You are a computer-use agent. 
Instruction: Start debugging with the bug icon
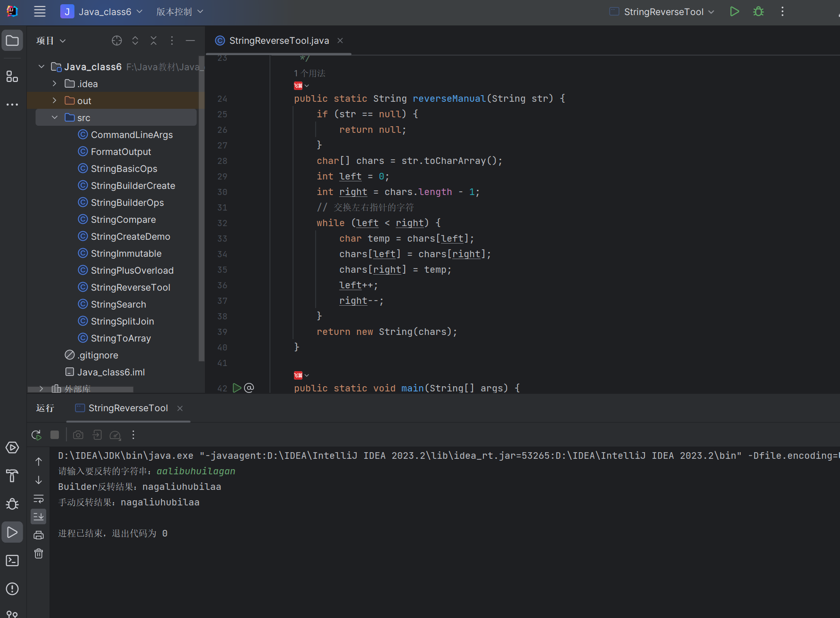758,12
